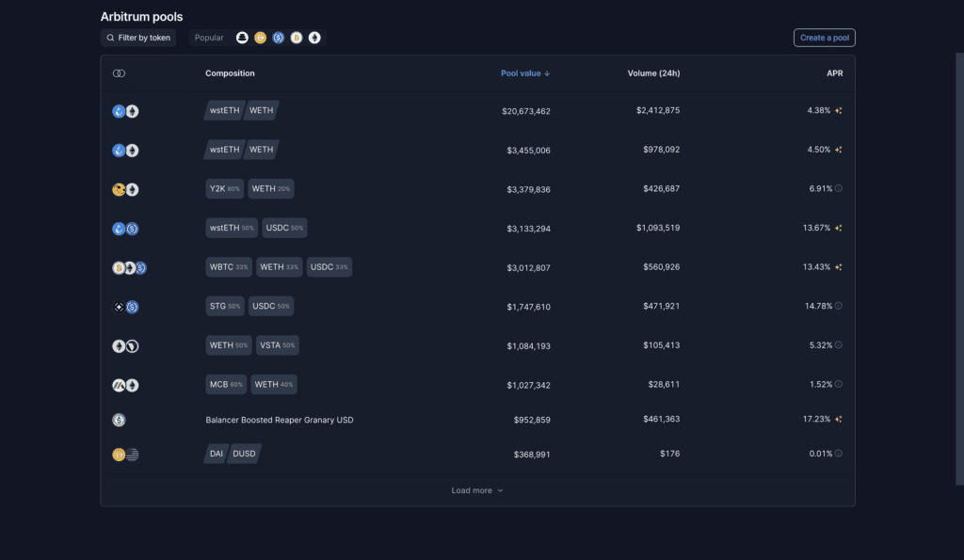This screenshot has height=560, width=964.
Task: Click token icons of the WBTC WETH USDC pool
Action: coord(129,268)
